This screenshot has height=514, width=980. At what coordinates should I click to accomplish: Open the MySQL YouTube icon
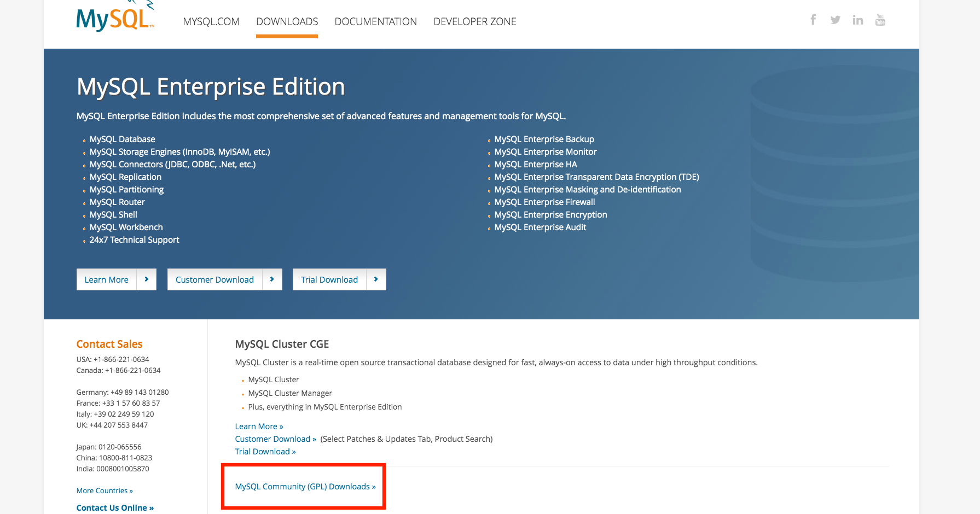point(880,20)
